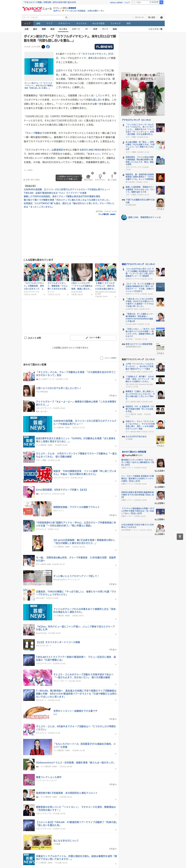Click the scroll-to-top arrow button
186x868 pixels.
[180, 536]
